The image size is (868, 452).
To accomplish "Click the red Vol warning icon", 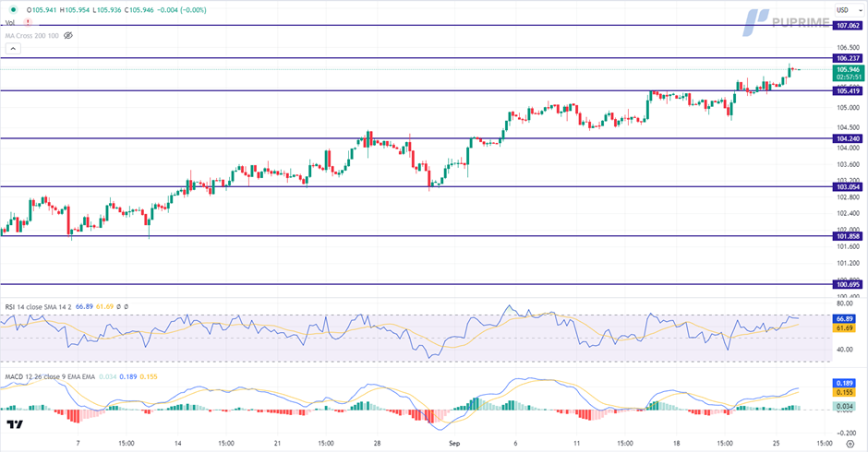I will [x=28, y=22].
